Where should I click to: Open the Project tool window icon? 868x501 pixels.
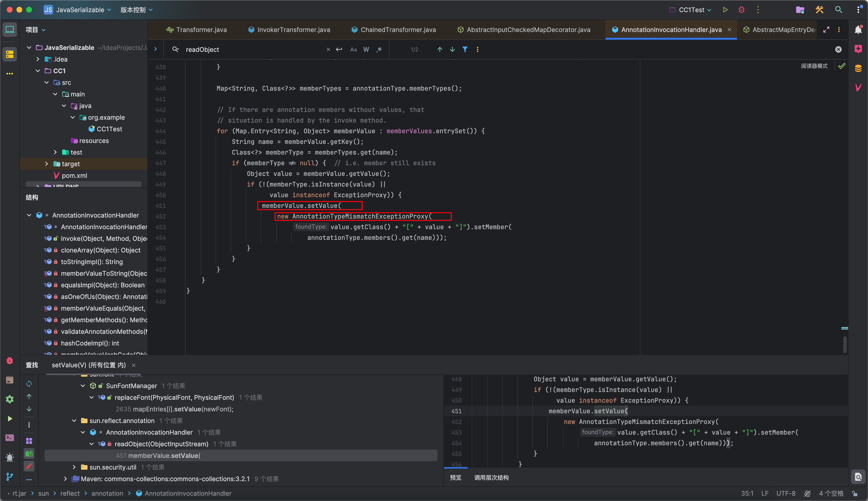point(10,30)
